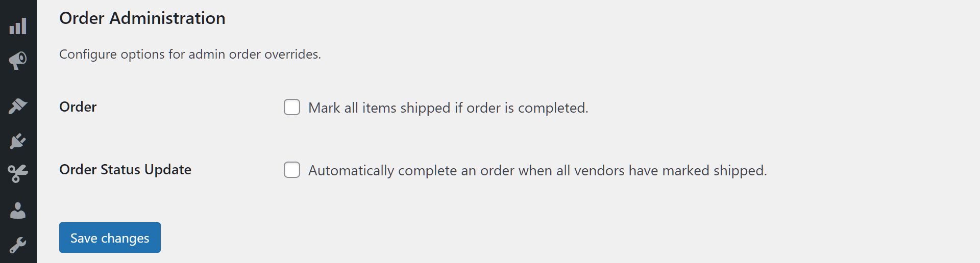This screenshot has height=263, width=980.
Task: Open the scissors Snippets icon
Action: (18, 174)
